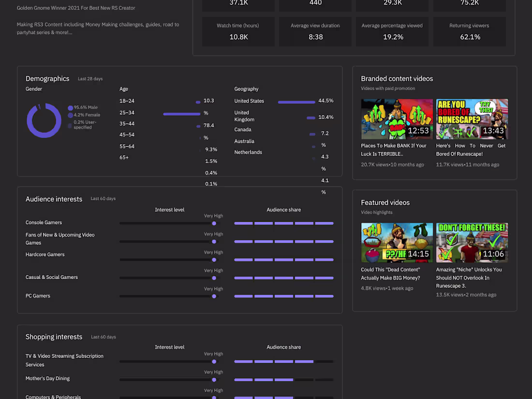This screenshot has width=532, height=399.
Task: Click the 'Netherlands' geography label
Action: click(248, 152)
